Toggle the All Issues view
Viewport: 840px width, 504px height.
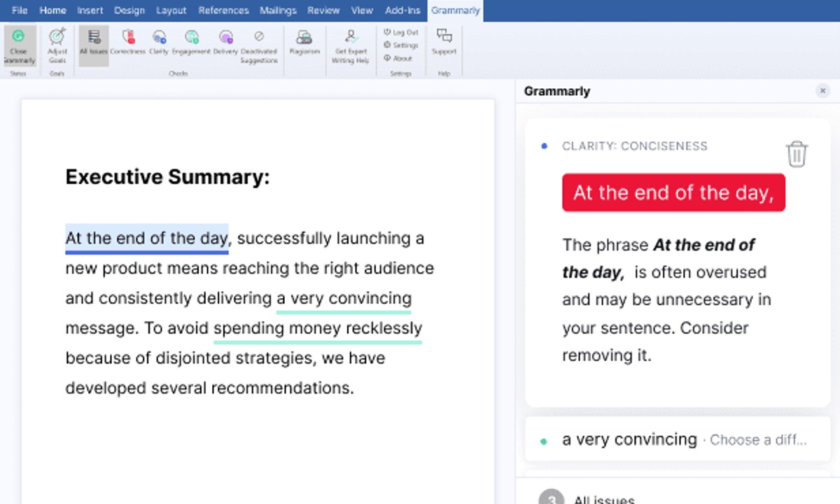[93, 42]
